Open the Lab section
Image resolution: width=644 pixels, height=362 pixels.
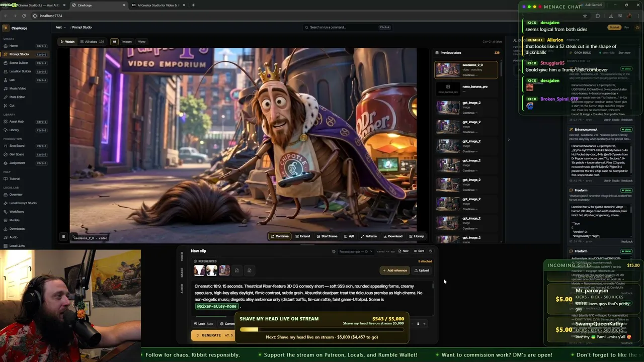[x=25, y=80]
